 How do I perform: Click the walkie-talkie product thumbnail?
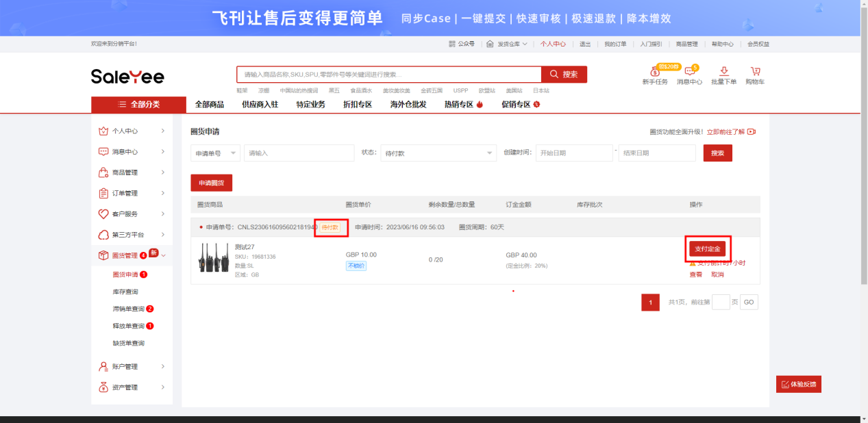213,257
